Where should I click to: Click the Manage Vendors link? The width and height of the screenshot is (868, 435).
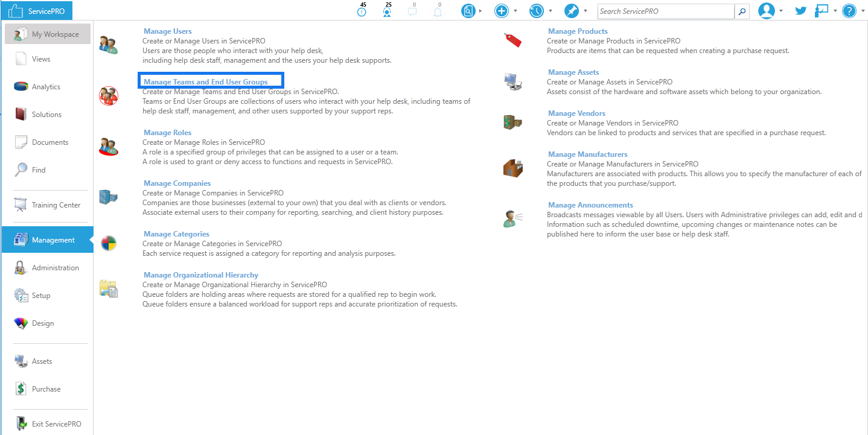pos(576,113)
